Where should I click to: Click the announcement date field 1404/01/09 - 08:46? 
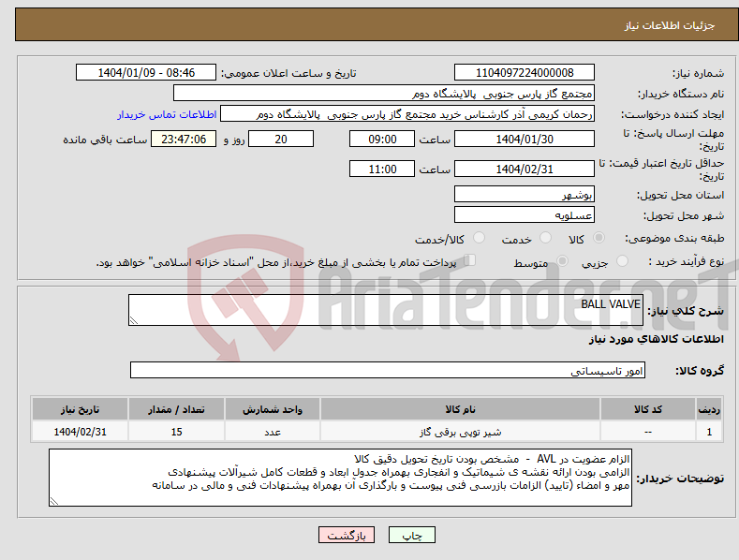146,73
